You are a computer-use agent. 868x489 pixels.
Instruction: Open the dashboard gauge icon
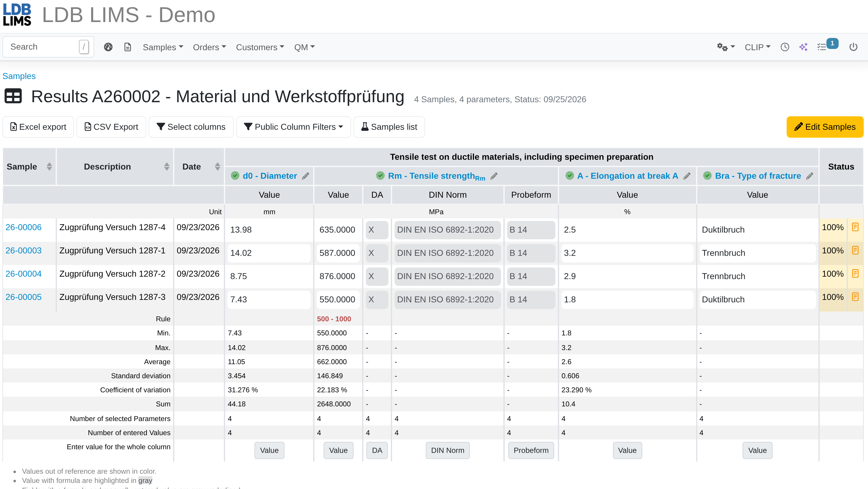click(108, 47)
